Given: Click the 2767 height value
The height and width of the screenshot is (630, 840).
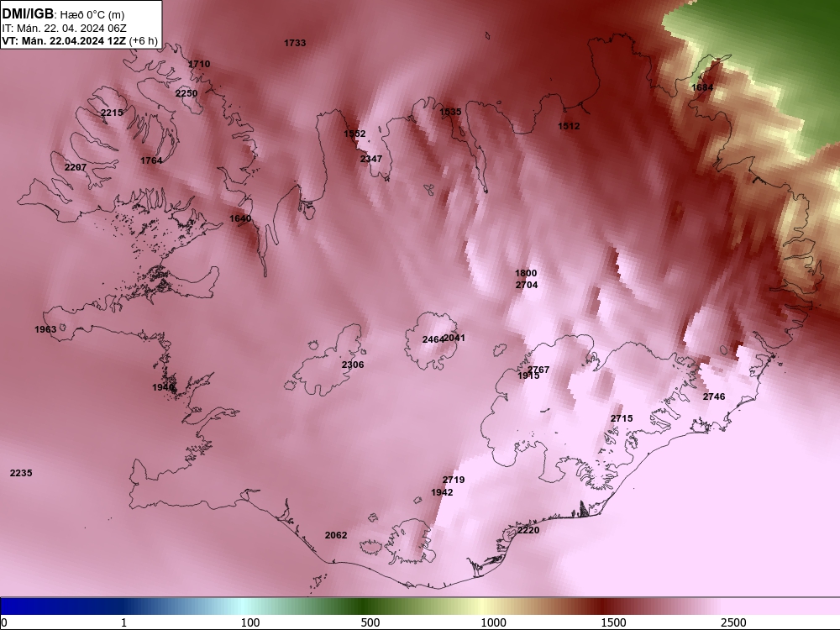Looking at the screenshot, I should (x=539, y=369).
